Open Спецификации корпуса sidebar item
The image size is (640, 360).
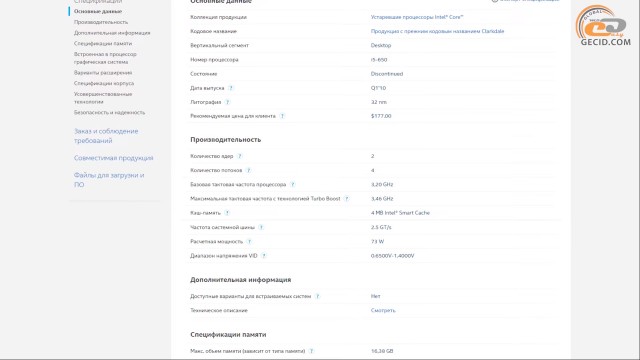pyautogui.click(x=104, y=83)
